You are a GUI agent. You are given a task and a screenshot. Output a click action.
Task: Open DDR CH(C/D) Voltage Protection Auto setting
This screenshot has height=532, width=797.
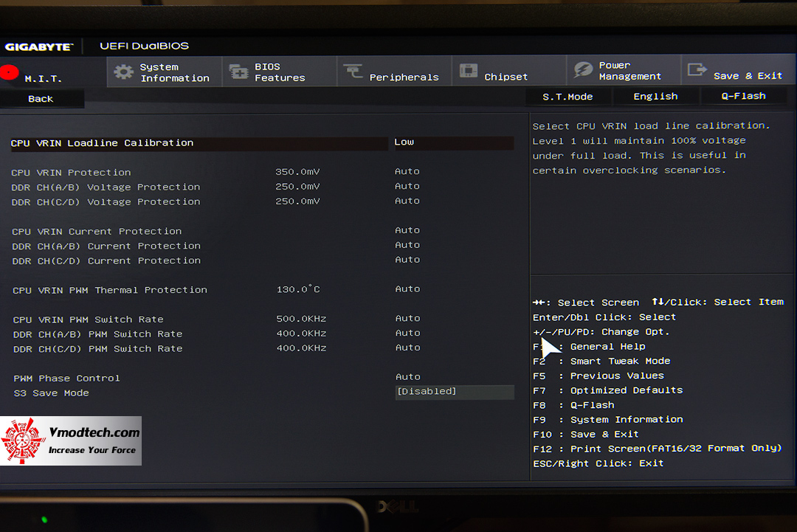(407, 201)
